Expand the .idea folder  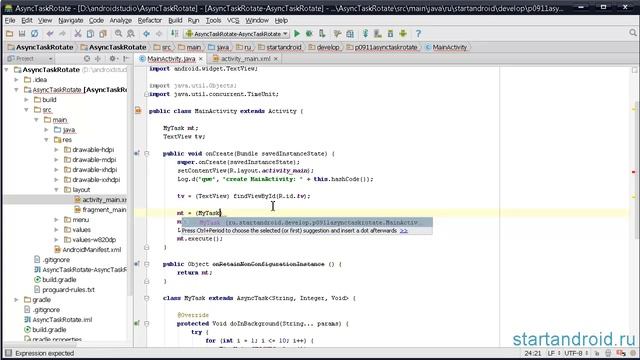[16, 80]
